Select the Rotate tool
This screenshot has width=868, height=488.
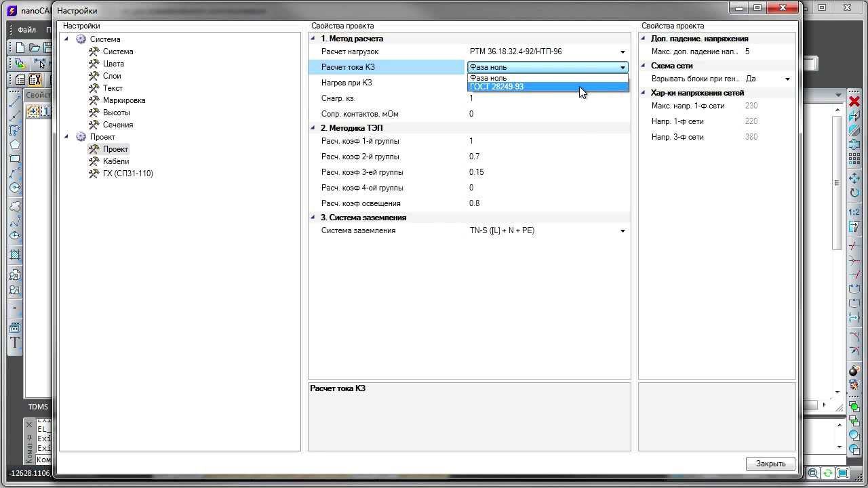click(x=854, y=193)
